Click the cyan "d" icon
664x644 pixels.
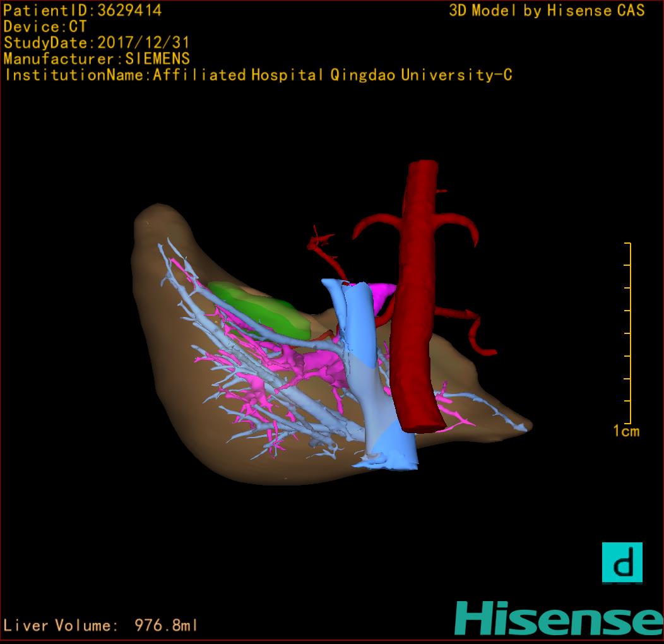[622, 562]
